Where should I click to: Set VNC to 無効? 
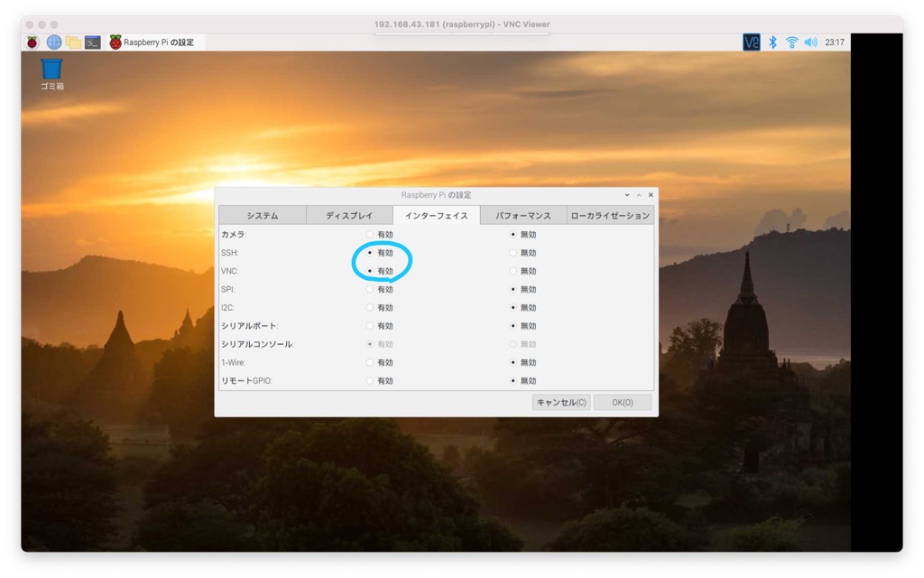click(x=513, y=271)
